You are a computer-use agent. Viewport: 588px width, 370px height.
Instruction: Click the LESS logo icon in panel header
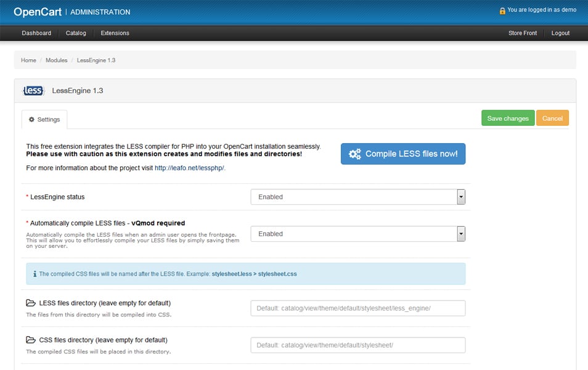click(x=33, y=91)
